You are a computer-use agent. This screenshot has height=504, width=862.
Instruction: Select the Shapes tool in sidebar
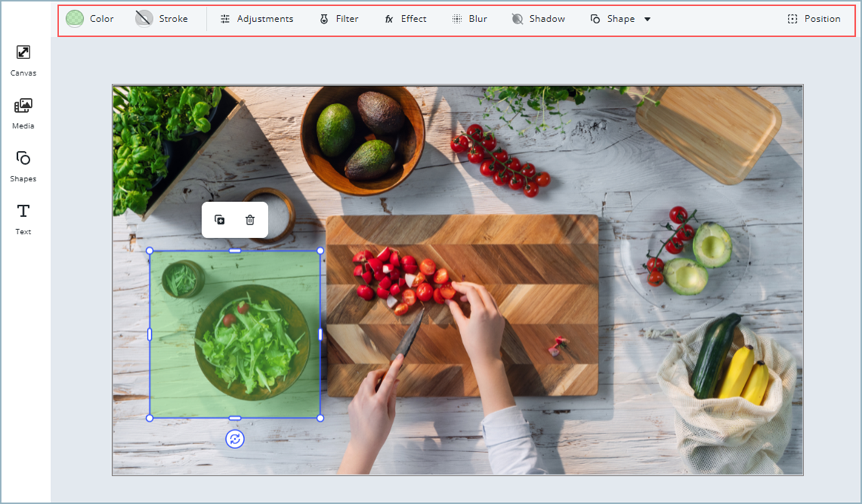pyautogui.click(x=23, y=165)
